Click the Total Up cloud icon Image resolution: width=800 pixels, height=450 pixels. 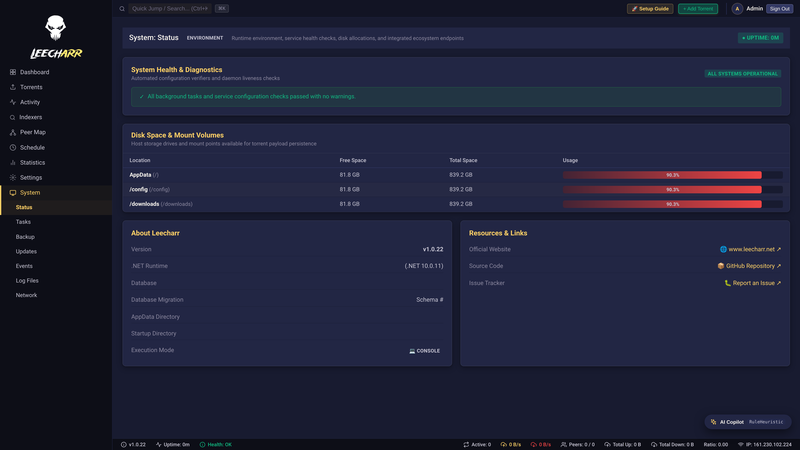coord(607,444)
